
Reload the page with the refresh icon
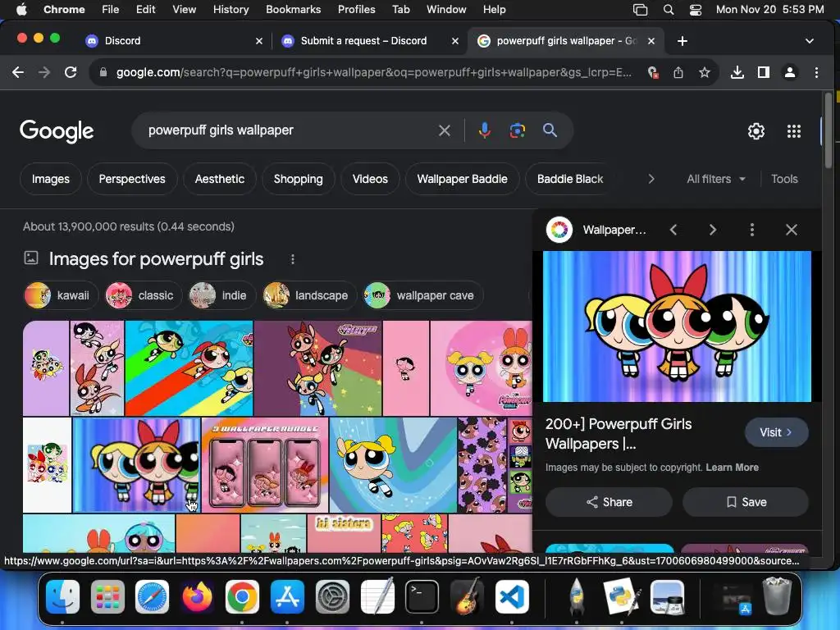click(x=71, y=72)
